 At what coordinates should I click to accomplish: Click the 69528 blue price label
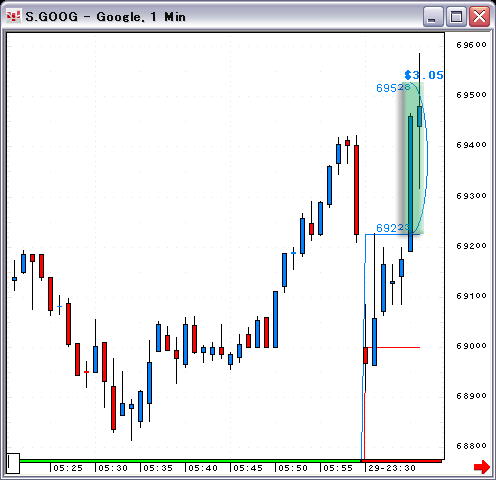coord(393,88)
